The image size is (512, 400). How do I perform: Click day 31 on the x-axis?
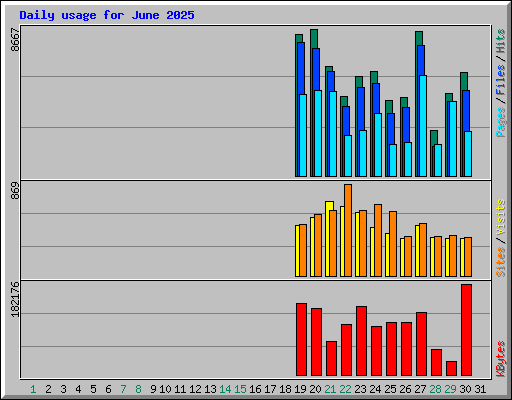(x=480, y=389)
